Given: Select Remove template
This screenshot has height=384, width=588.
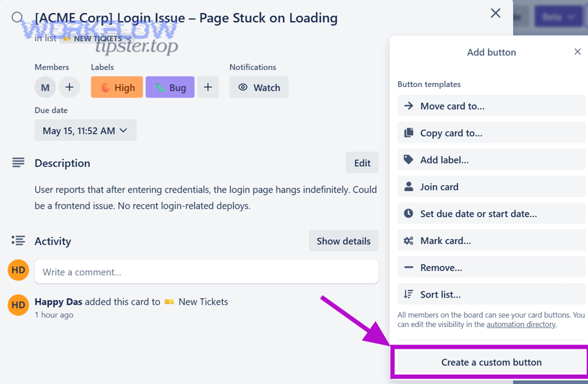Looking at the screenshot, I should (491, 268).
